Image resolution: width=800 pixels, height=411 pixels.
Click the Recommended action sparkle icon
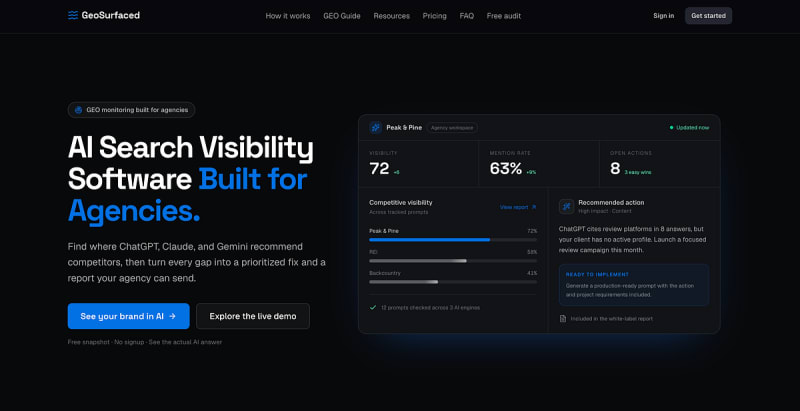pos(566,206)
